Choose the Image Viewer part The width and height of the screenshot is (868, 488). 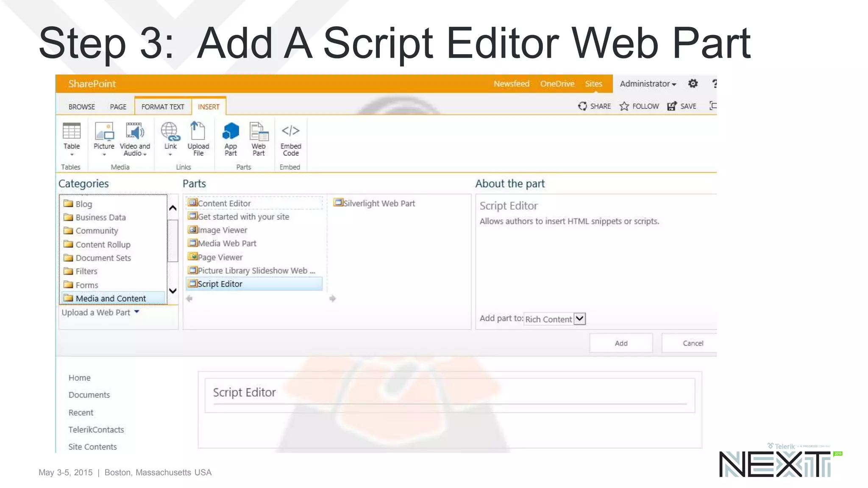point(218,230)
